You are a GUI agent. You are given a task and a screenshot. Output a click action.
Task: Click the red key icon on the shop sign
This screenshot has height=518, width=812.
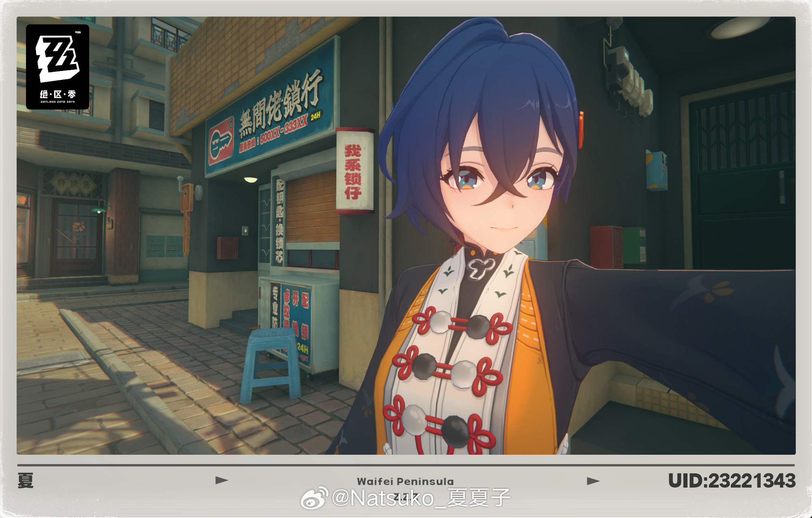221,141
